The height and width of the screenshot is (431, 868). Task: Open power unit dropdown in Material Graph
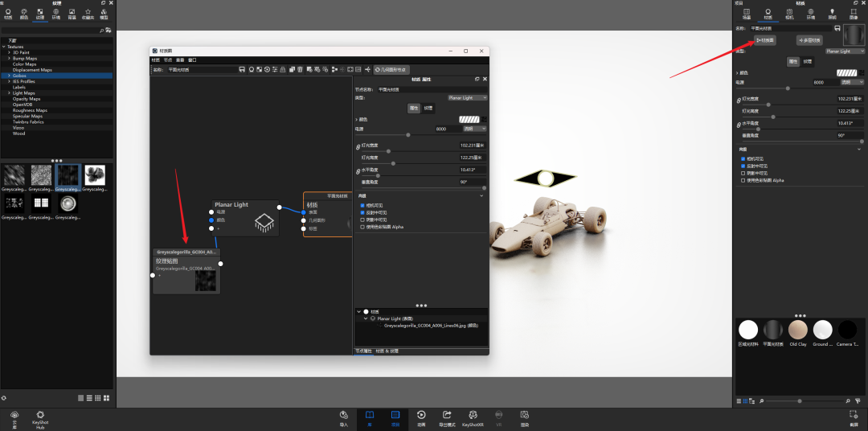coord(474,129)
